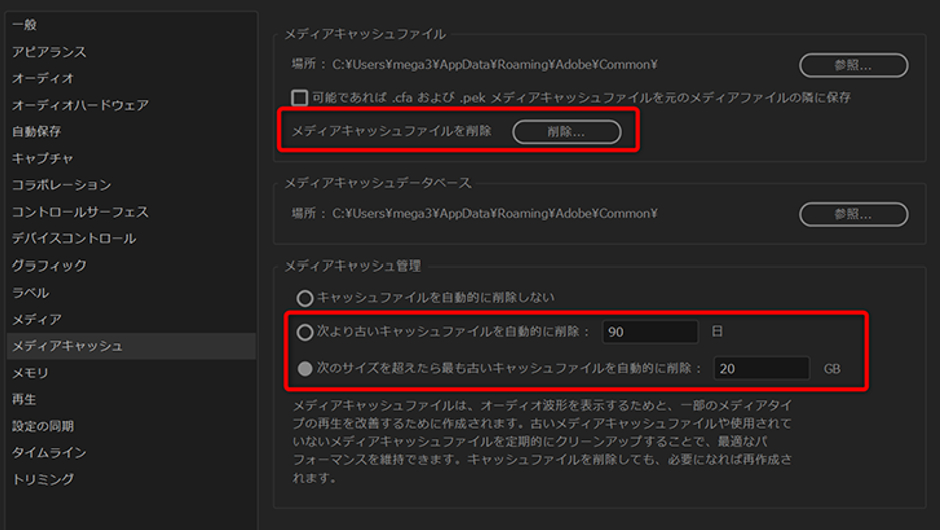Screen dimensions: 940x530
Task: Enable saving .cfa and .pek files next to media
Action: (300, 97)
